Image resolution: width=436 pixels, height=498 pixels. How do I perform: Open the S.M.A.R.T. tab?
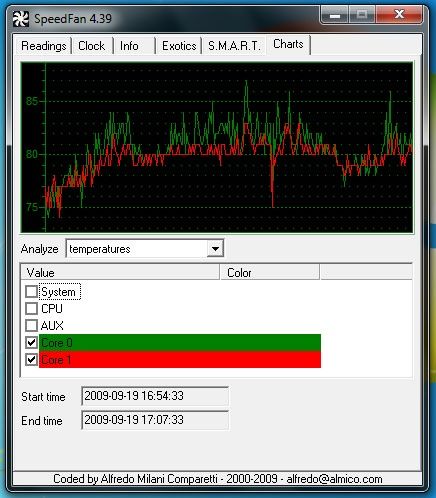tap(234, 46)
